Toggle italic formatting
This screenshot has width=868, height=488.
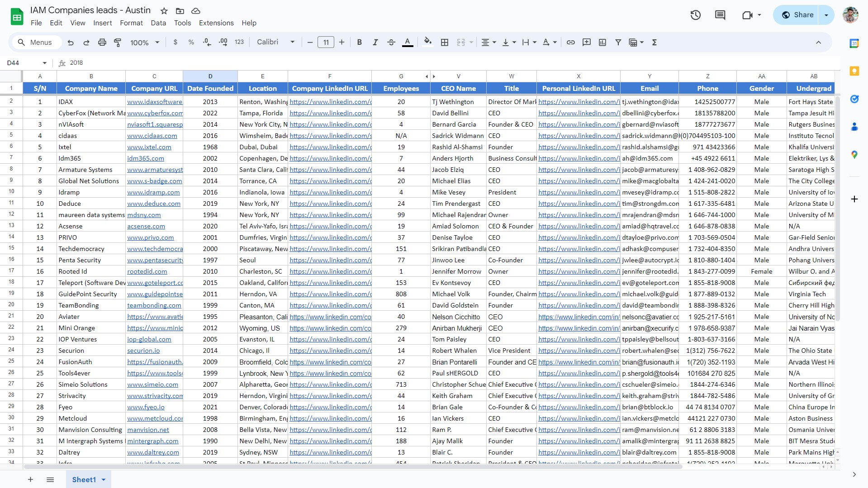click(375, 43)
